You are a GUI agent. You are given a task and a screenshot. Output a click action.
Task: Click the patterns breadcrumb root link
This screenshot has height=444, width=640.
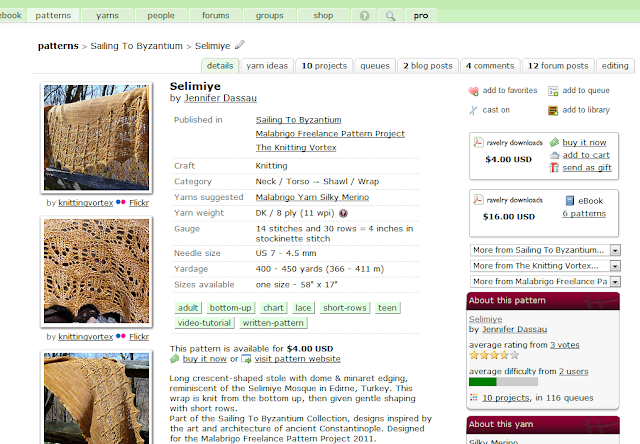coord(58,46)
